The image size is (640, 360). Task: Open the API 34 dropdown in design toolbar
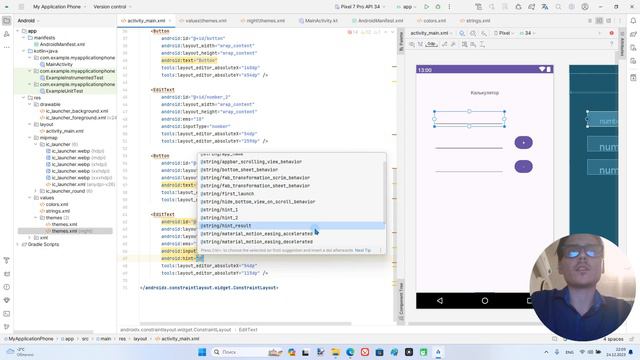527,33
